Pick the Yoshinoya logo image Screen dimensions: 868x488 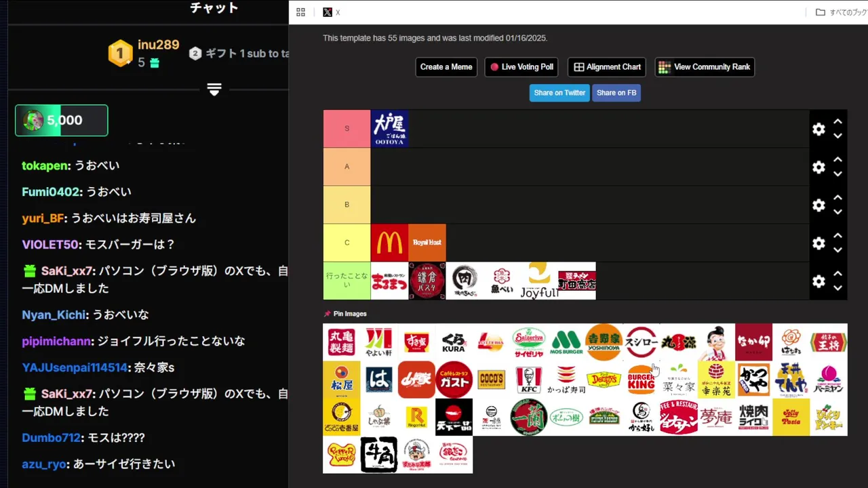[x=604, y=342]
